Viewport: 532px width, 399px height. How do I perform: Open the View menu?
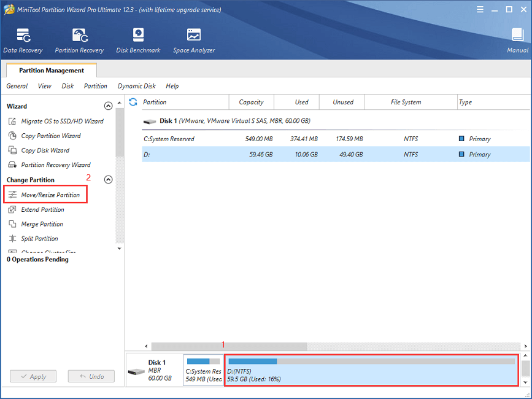coord(44,86)
